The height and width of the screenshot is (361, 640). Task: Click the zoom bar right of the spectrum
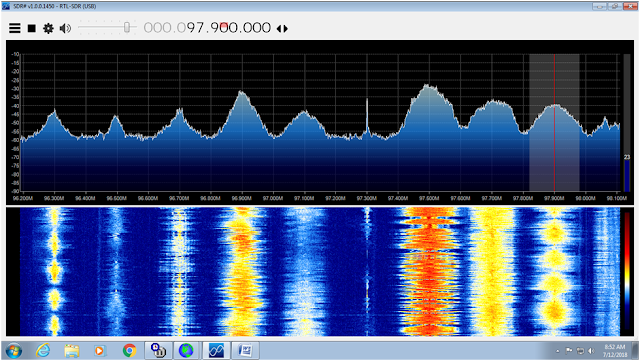627,123
